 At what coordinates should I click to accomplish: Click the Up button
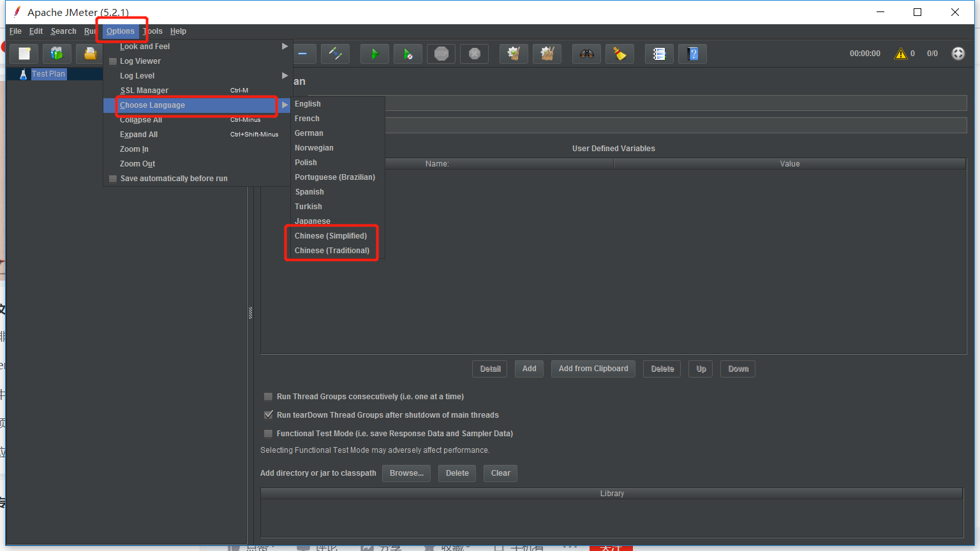click(x=701, y=369)
